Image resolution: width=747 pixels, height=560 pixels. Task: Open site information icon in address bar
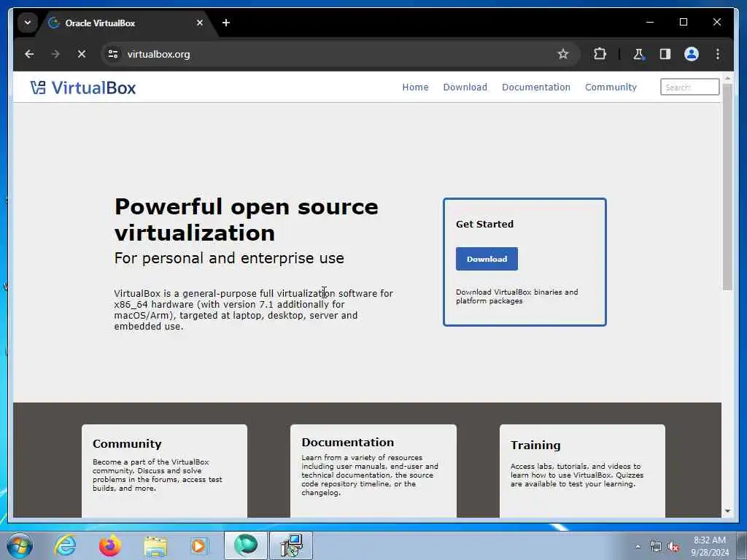click(113, 54)
